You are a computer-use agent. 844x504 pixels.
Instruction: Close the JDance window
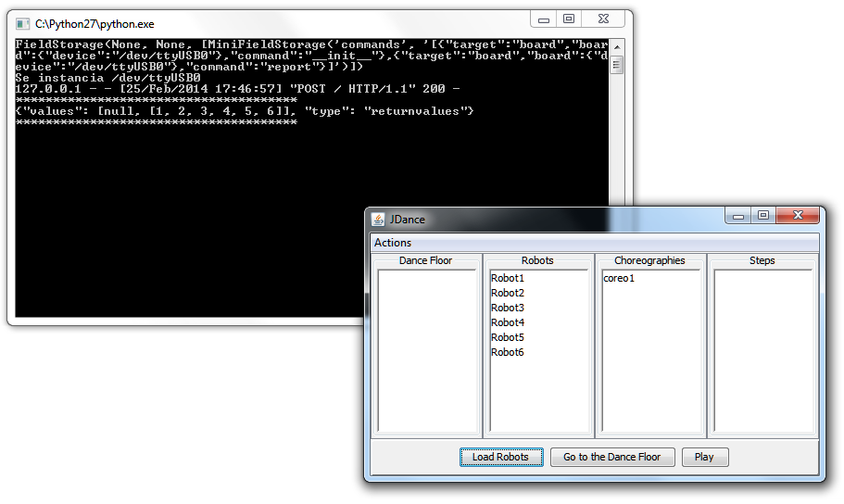(x=798, y=215)
